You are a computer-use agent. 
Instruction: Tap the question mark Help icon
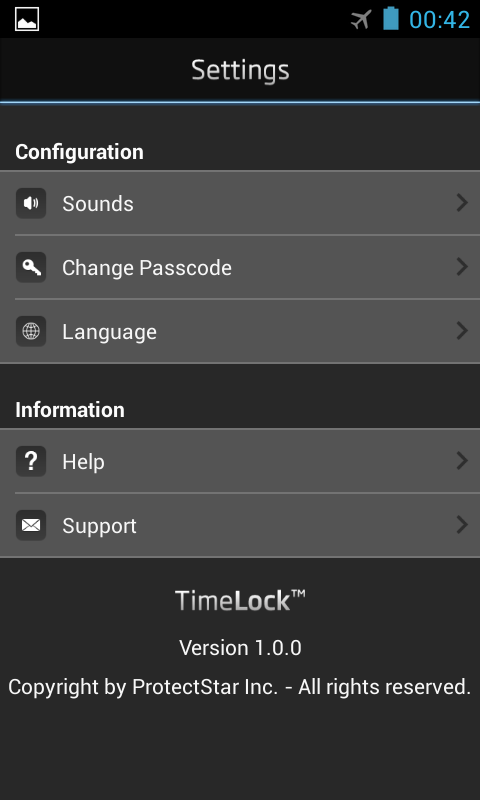(x=31, y=461)
